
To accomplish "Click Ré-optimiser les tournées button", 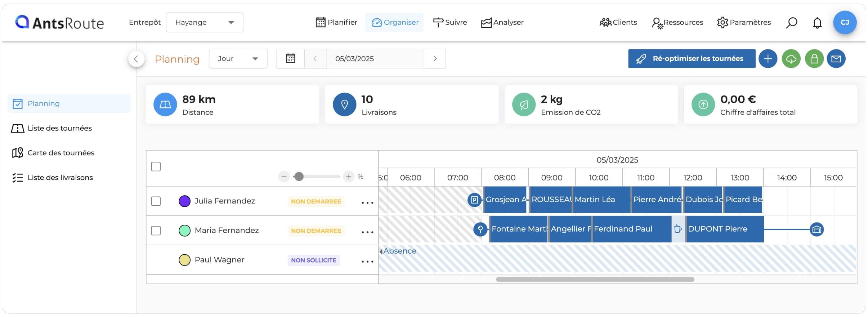I will (692, 59).
